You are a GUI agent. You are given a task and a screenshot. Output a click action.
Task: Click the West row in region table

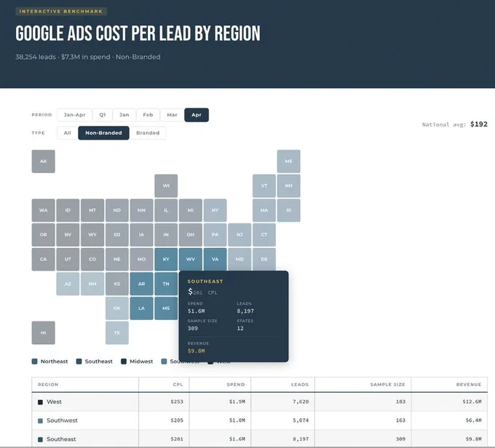pyautogui.click(x=259, y=401)
